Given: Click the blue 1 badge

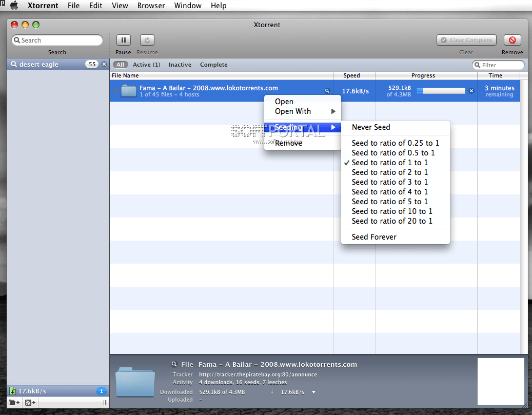Looking at the screenshot, I should click(x=102, y=391).
